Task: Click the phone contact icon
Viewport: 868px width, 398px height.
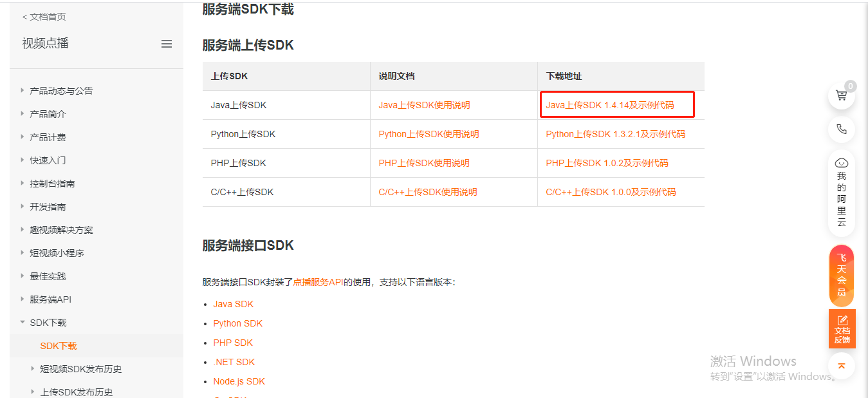Action: click(x=841, y=129)
